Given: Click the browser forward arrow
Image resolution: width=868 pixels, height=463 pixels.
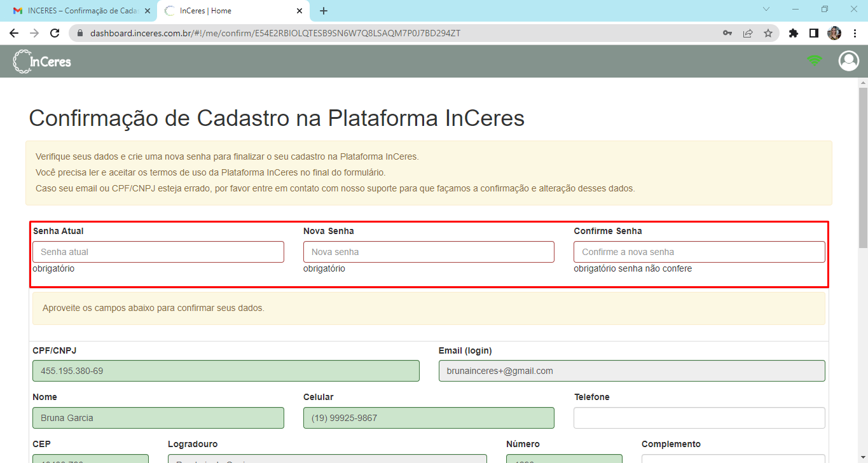Looking at the screenshot, I should click(34, 33).
